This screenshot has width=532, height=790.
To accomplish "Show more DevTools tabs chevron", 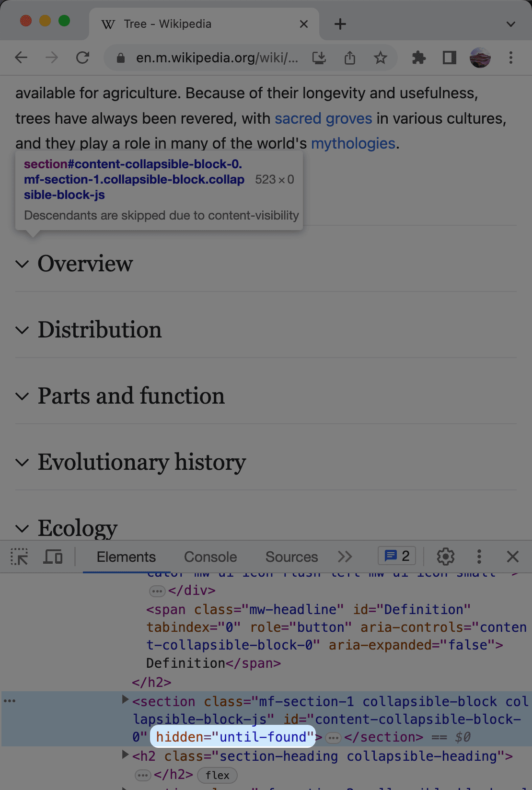I will click(345, 557).
